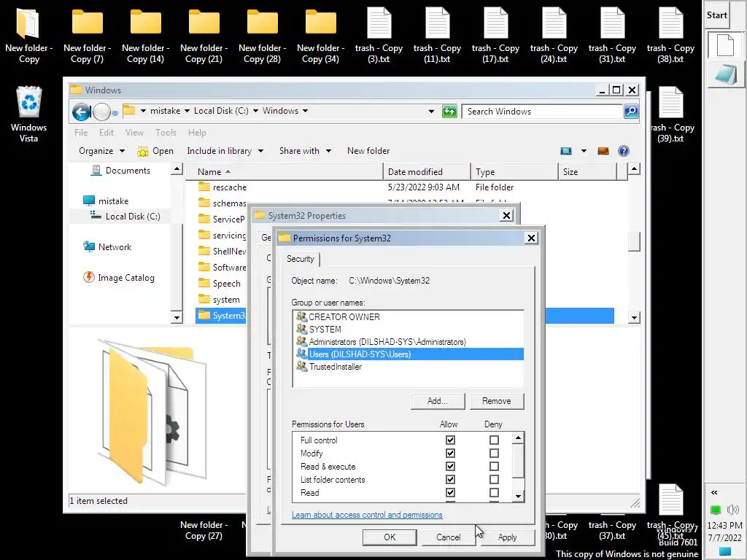This screenshot has width=747, height=560.
Task: Click Cancel in Permissions dialog
Action: pos(449,537)
